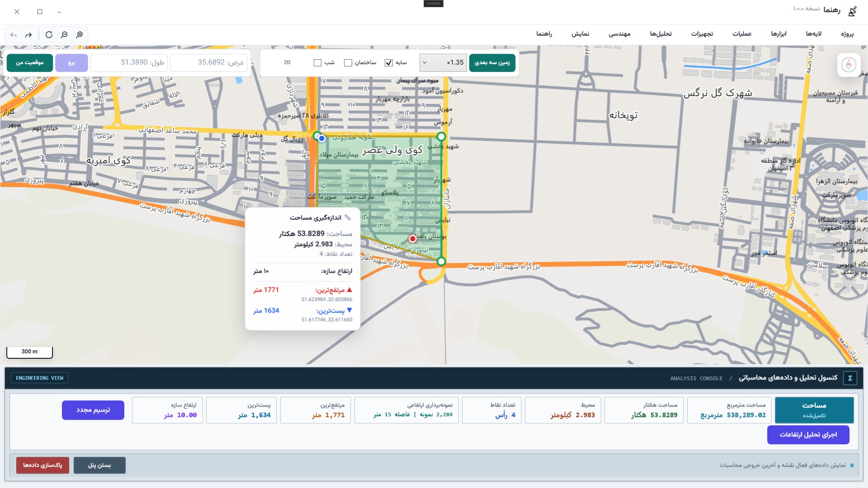The width and height of the screenshot is (868, 488).
Task: Click the redo arrow in the toolbar
Action: point(28,35)
